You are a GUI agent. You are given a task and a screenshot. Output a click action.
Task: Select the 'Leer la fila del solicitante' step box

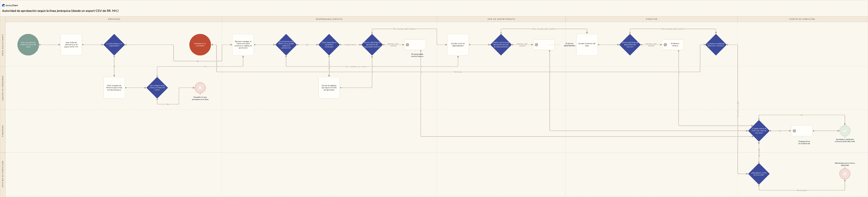(x=71, y=45)
